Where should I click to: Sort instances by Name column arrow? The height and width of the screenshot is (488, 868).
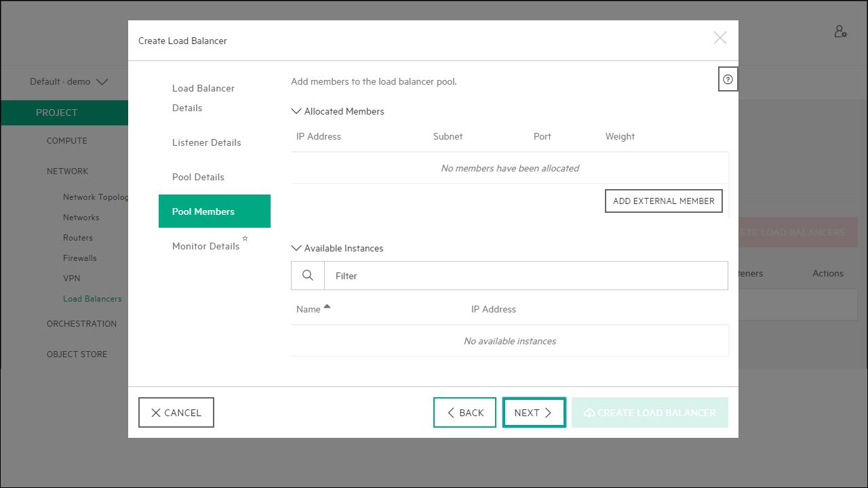pos(327,307)
